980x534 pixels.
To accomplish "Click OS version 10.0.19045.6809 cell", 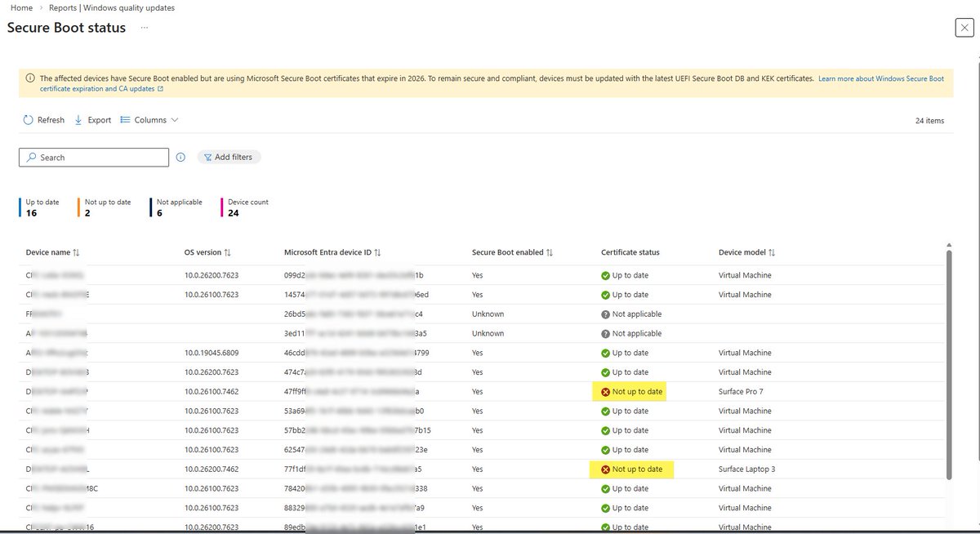I will point(212,353).
